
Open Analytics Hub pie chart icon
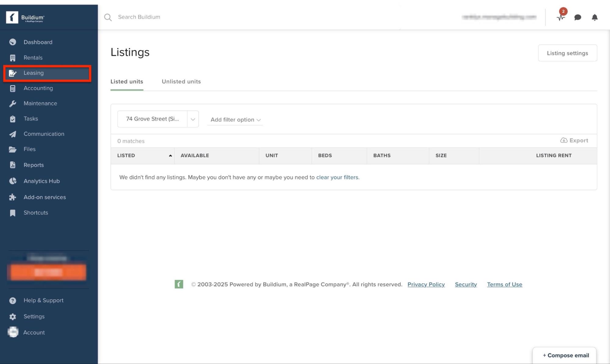(x=13, y=181)
